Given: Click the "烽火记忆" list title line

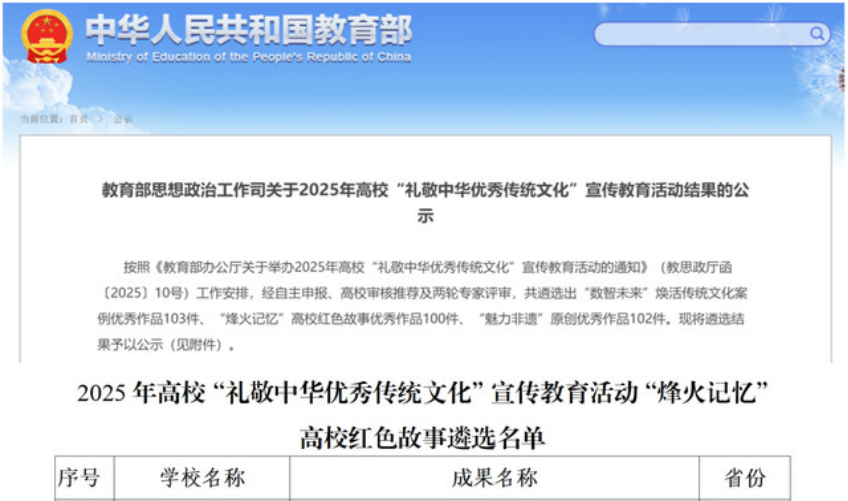Looking at the screenshot, I should pyautogui.click(x=424, y=393).
